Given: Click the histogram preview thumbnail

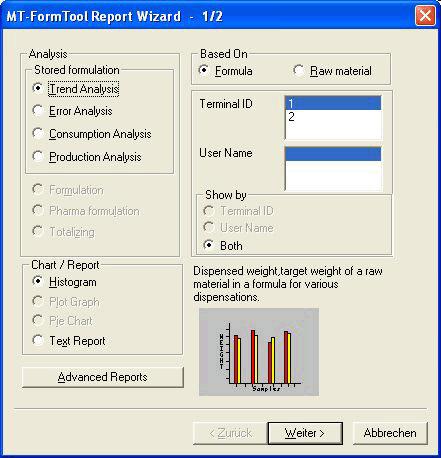Looking at the screenshot, I should [259, 352].
